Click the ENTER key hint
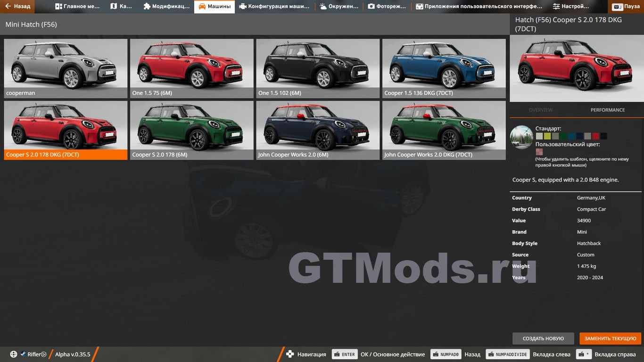Image resolution: width=644 pixels, height=362 pixels. (345, 354)
